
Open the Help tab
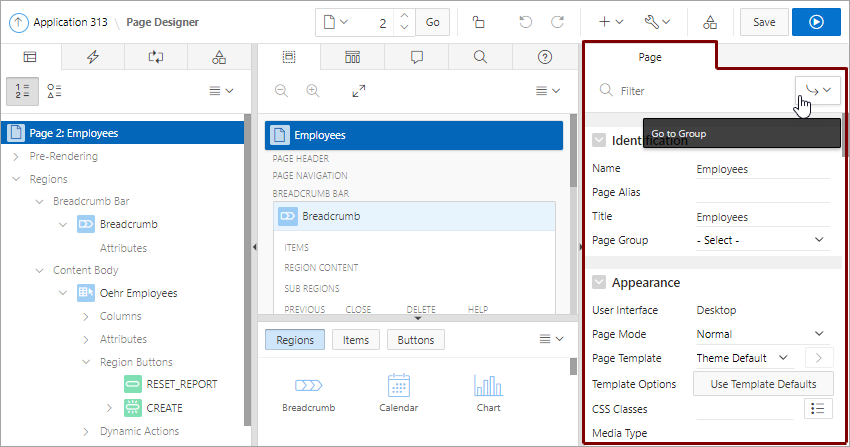pyautogui.click(x=545, y=57)
